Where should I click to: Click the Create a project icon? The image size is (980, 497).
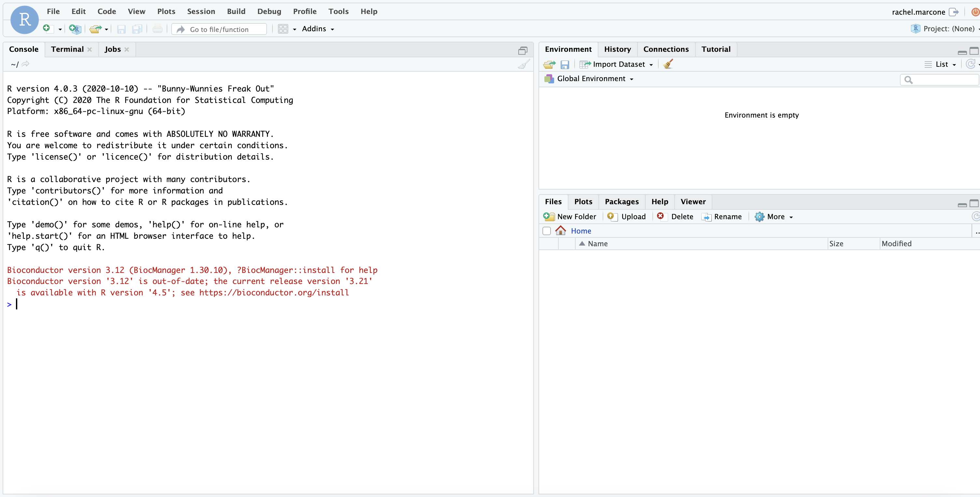click(x=75, y=29)
